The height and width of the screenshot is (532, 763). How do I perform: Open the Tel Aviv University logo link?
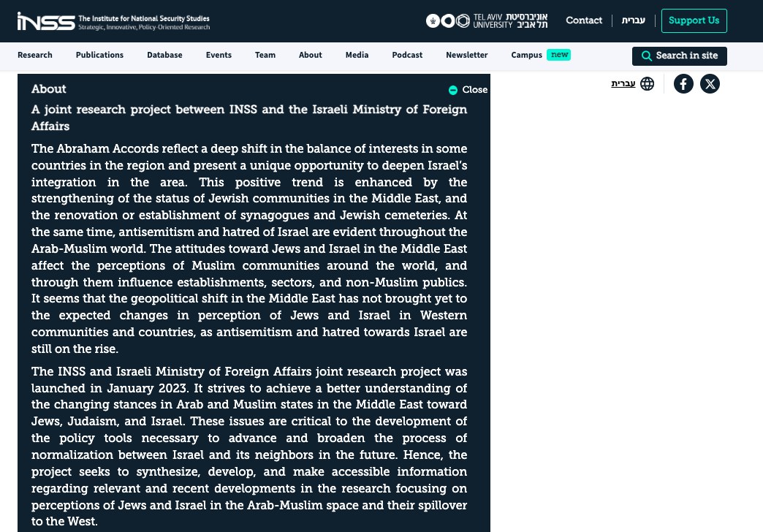[487, 20]
